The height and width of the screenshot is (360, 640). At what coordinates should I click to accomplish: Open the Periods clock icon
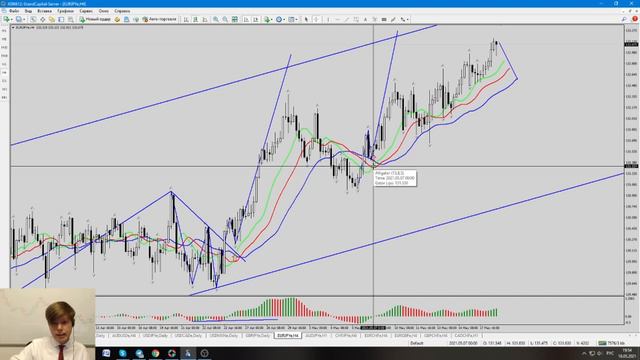[x=279, y=19]
